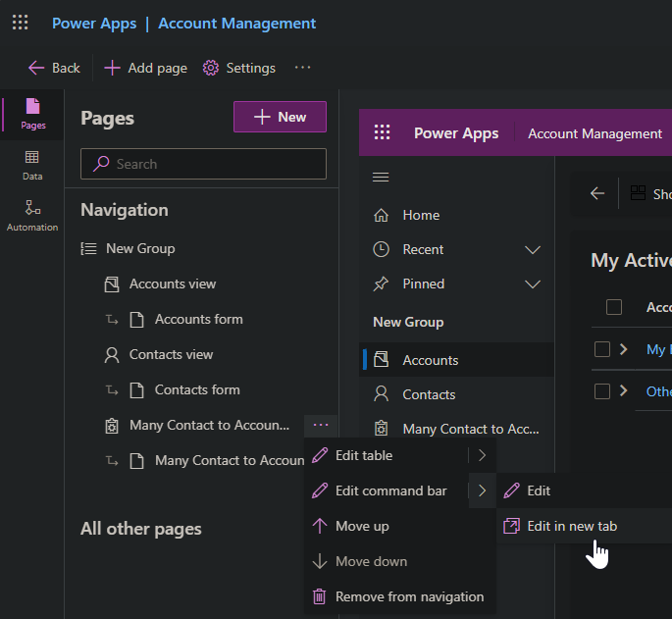Click the Power Apps link in header

coord(94,24)
